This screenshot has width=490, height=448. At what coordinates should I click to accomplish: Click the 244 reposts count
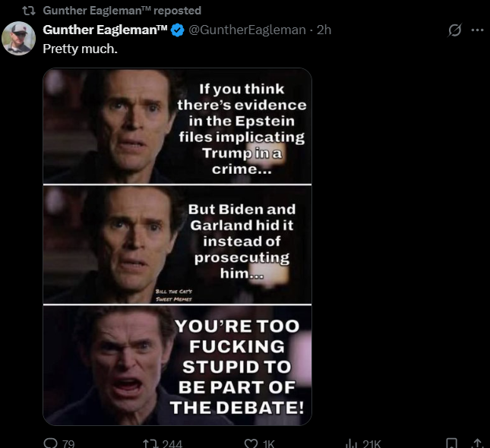pyautogui.click(x=172, y=443)
